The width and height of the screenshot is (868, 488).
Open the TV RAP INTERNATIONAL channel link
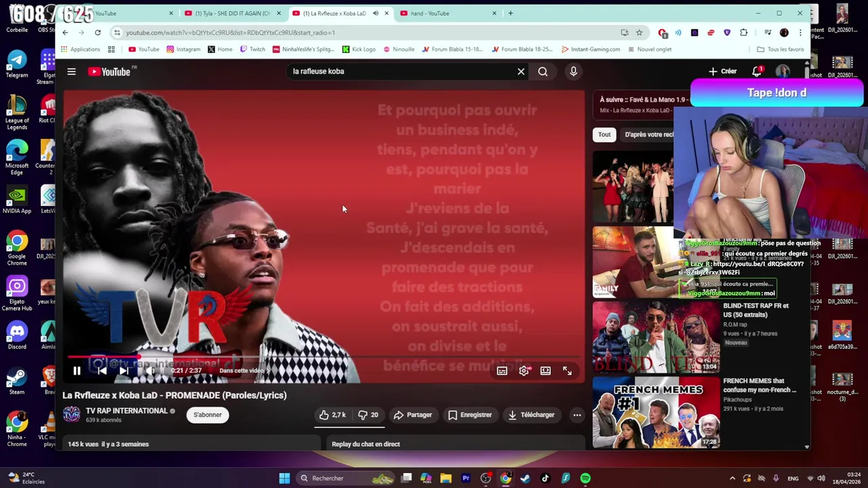[127, 411]
